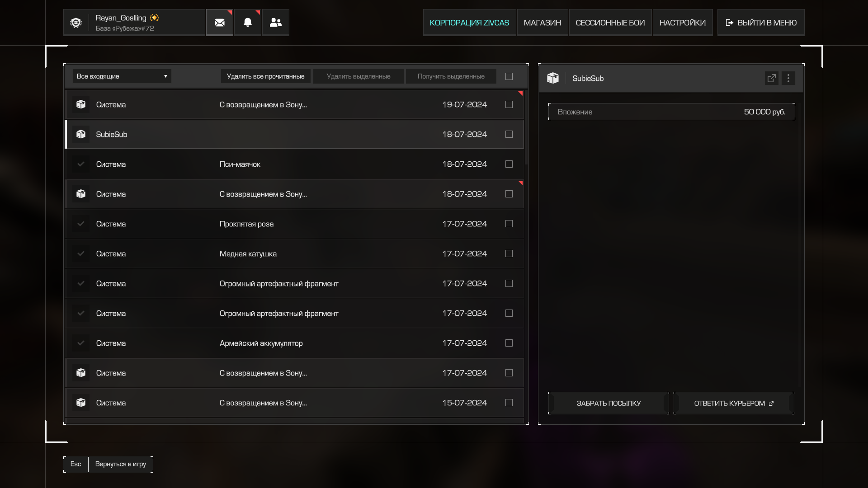Switch to the Магазин tab
868x488 pixels.
click(x=542, y=23)
